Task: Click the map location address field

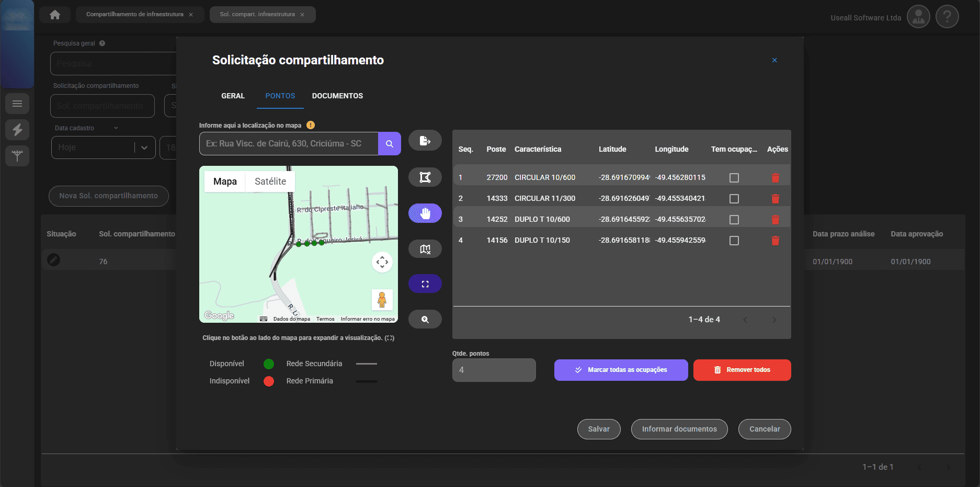Action: pos(289,144)
